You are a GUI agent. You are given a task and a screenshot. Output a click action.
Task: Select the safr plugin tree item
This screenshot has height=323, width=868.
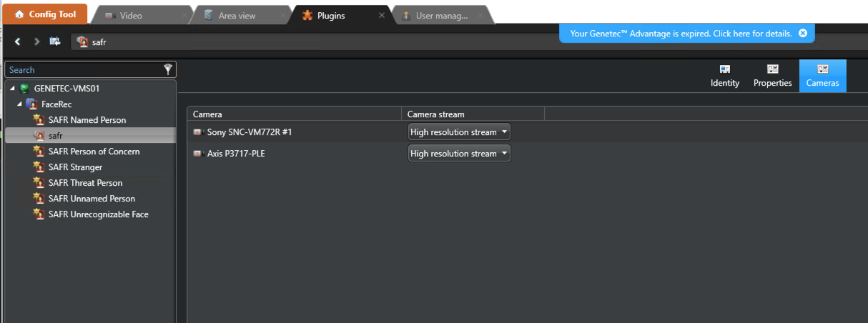coord(90,136)
